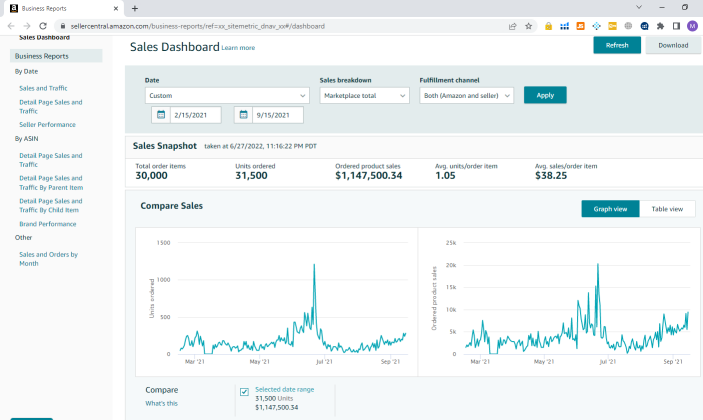Click the yellow card extension icon
This screenshot has width=703, height=420.
click(612, 26)
